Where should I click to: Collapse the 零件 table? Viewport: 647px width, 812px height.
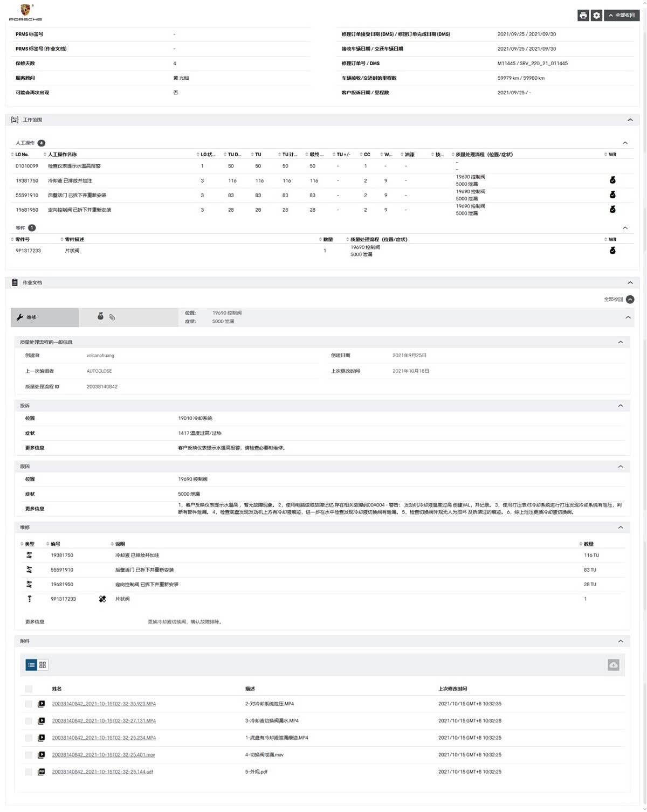(625, 228)
